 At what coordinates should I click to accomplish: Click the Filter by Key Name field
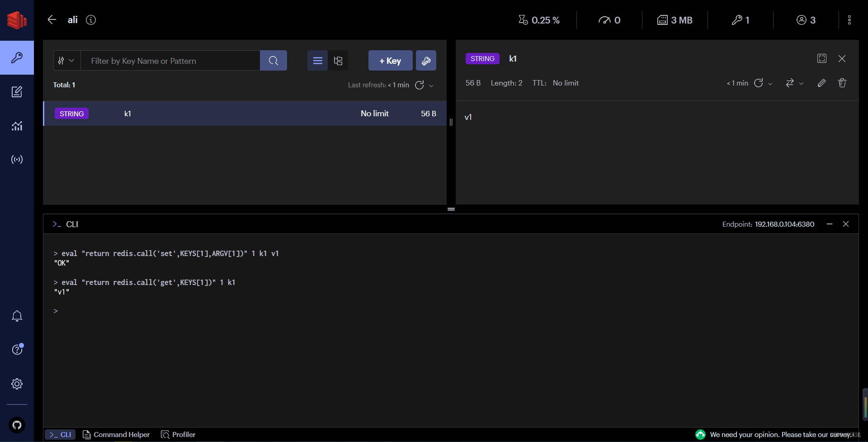point(172,60)
